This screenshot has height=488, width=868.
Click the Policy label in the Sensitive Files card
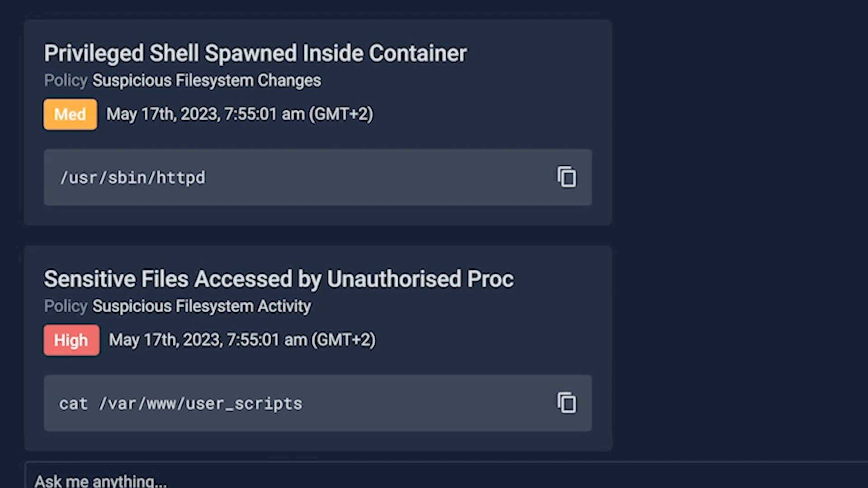[x=66, y=306]
